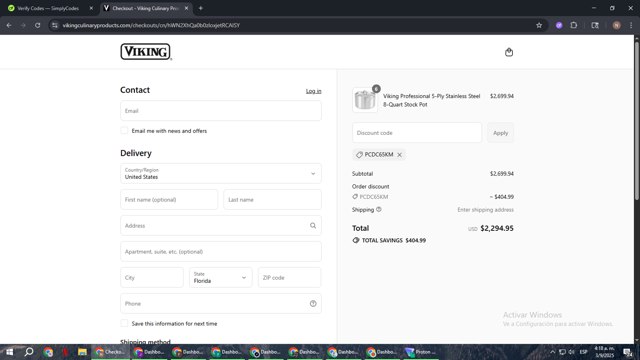Click the Email input field
This screenshot has height=360, width=640.
[x=221, y=111]
